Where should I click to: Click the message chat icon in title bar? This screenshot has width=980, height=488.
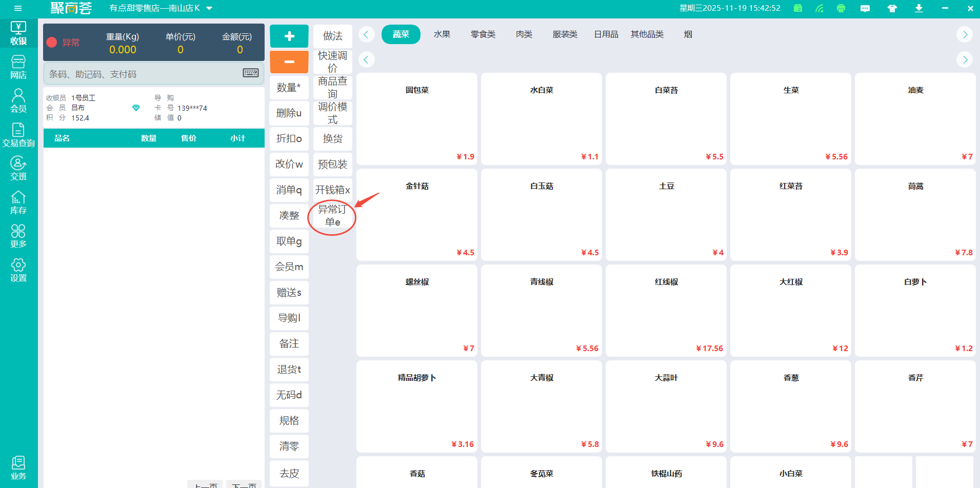pos(865,8)
